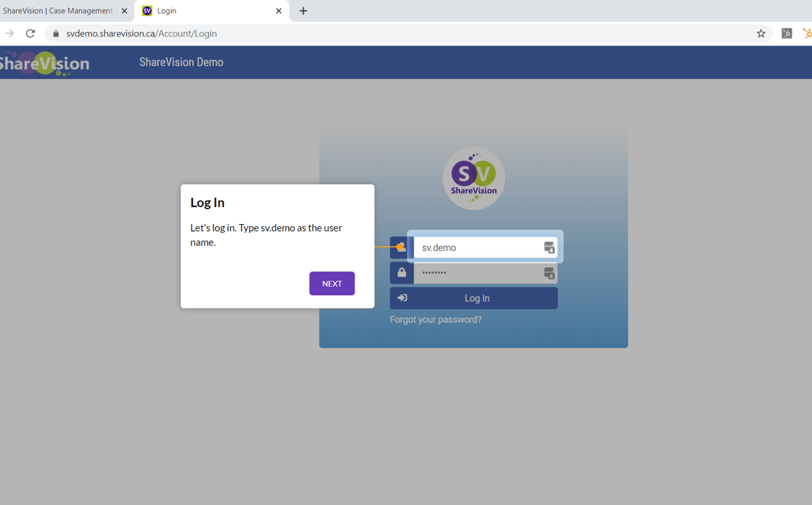Click the virtual keyboard icon inside the username field

[x=548, y=247]
